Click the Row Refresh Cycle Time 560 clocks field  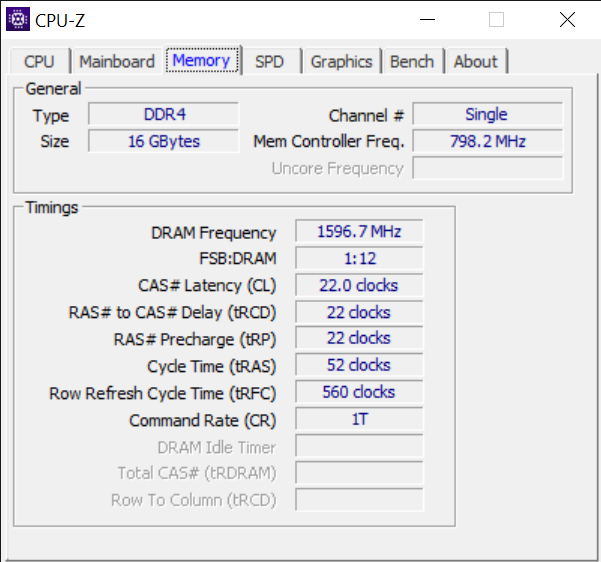pos(359,392)
